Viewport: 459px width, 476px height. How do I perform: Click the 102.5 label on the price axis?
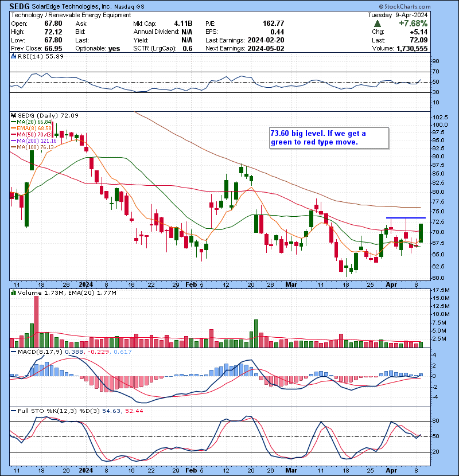click(x=440, y=118)
